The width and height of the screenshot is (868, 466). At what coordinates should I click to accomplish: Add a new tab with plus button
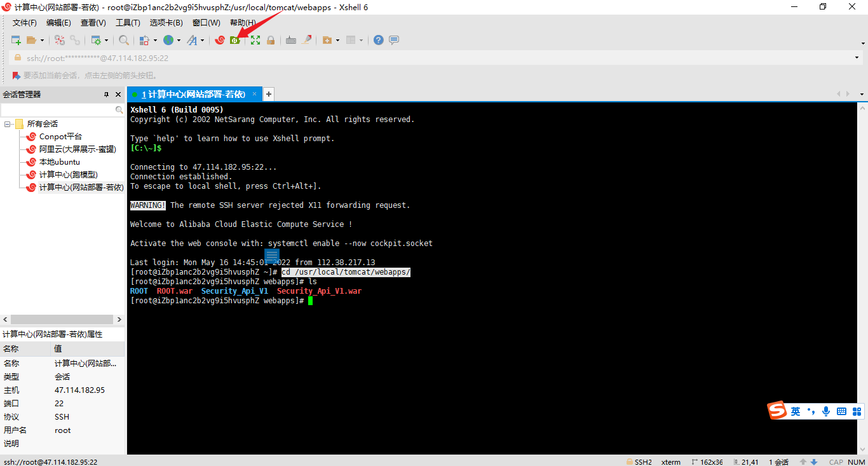coord(269,94)
